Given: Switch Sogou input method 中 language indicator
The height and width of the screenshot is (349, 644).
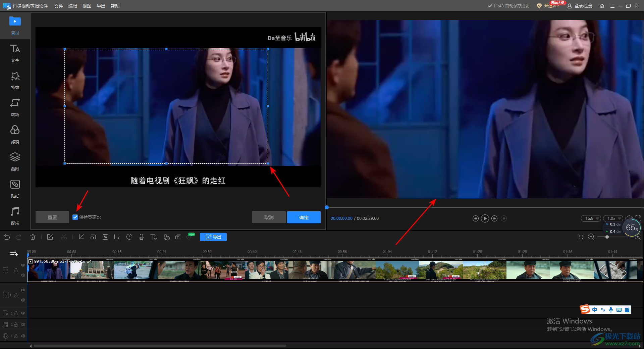Looking at the screenshot, I should [595, 310].
